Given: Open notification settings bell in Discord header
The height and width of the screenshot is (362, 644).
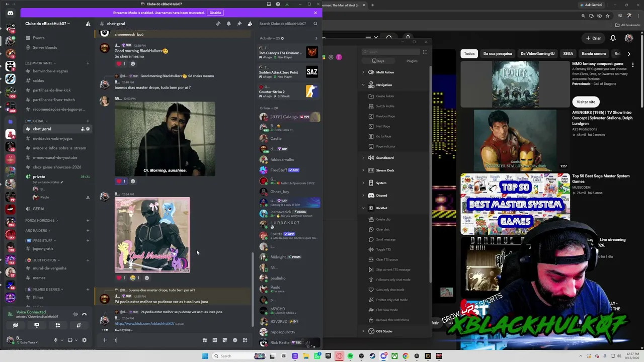Looking at the screenshot, I should 228,24.
